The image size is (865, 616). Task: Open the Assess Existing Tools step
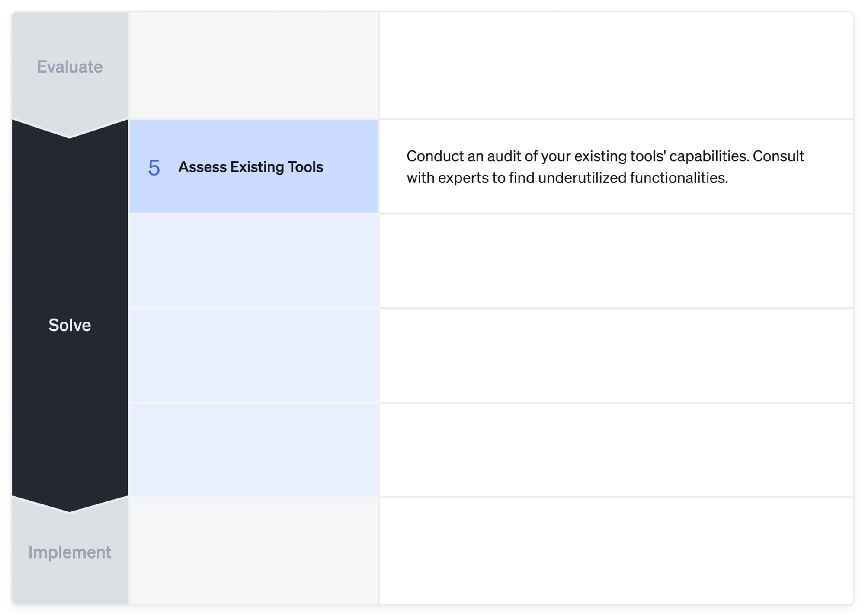click(x=250, y=167)
